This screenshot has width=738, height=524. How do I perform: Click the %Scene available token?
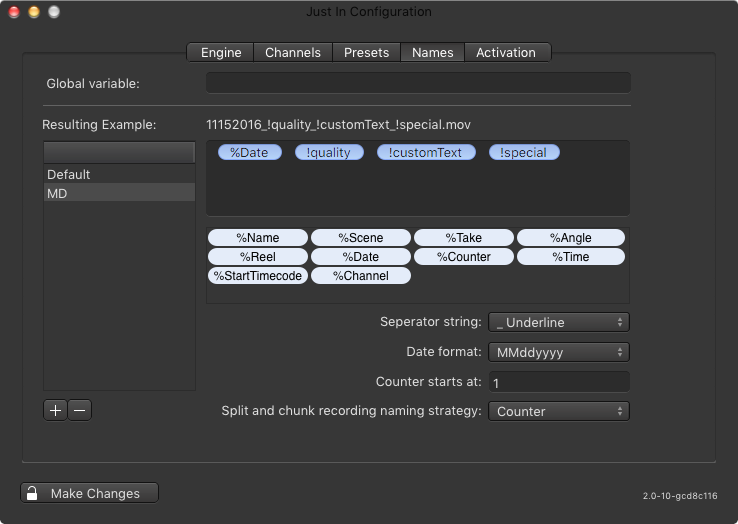pyautogui.click(x=361, y=238)
